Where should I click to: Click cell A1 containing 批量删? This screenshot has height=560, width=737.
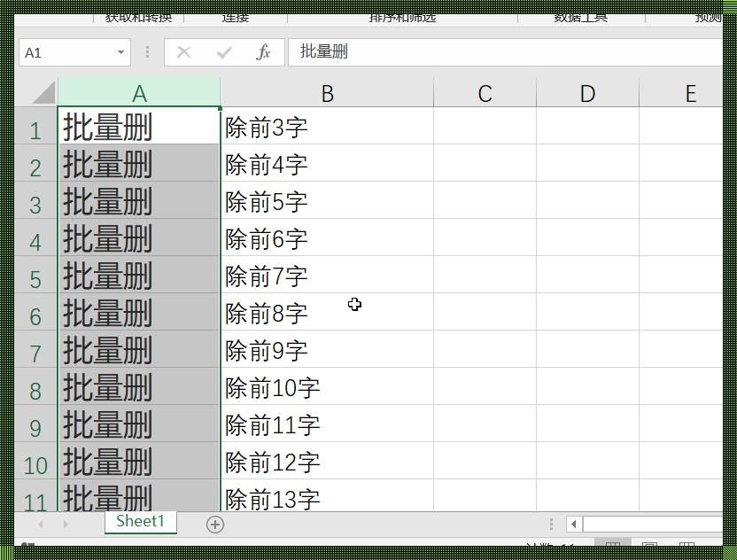click(139, 126)
